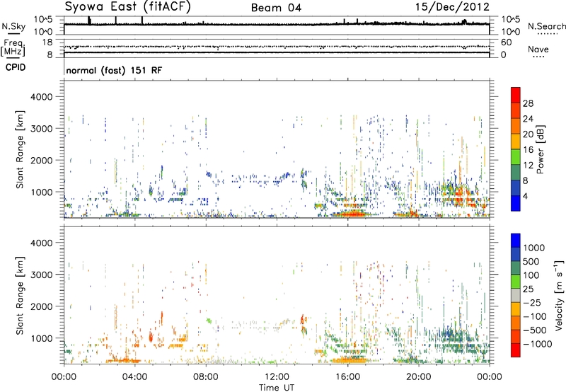The image size is (566, 392).
Task: Pick the blue top segment of velocity colorbar
Action: pos(516,241)
